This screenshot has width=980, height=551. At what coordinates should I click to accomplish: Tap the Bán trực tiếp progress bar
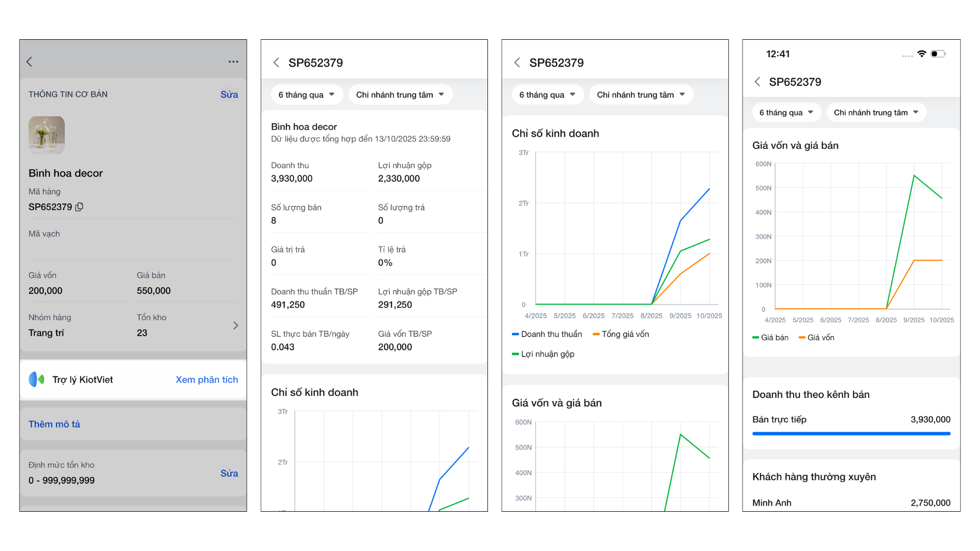tap(851, 434)
